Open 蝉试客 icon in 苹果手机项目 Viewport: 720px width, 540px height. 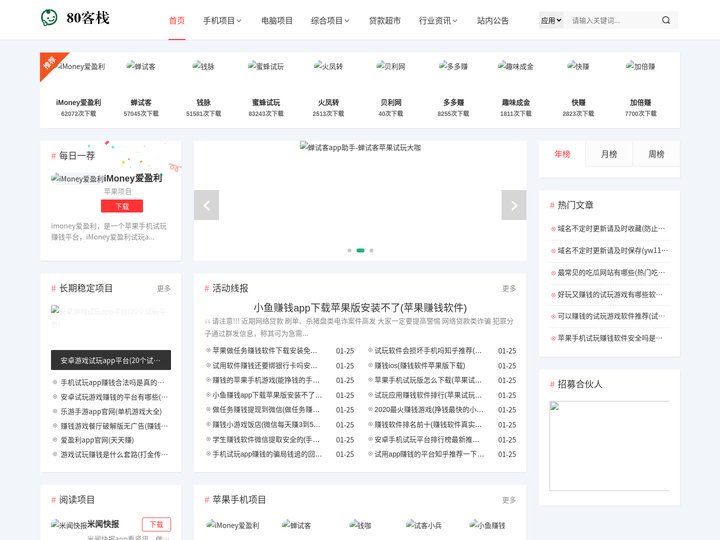click(x=296, y=525)
